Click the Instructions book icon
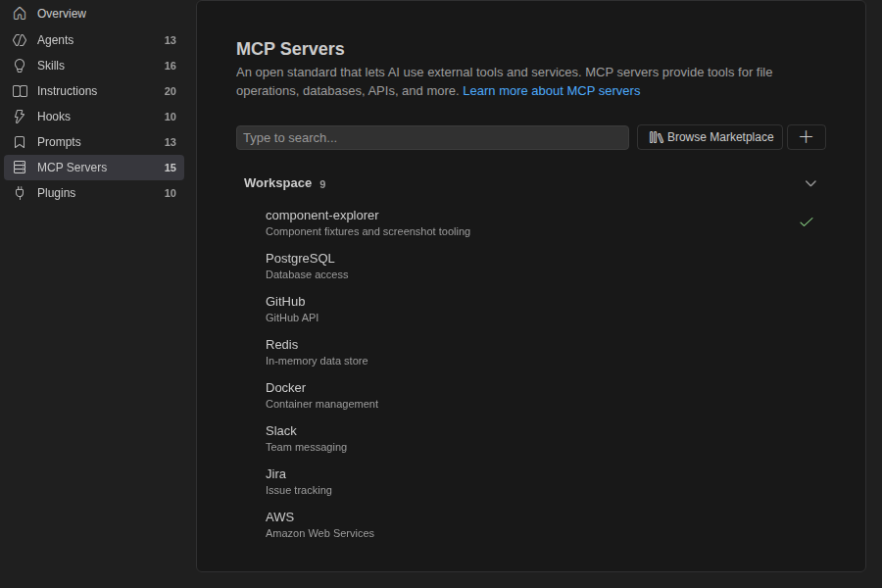 tap(20, 91)
